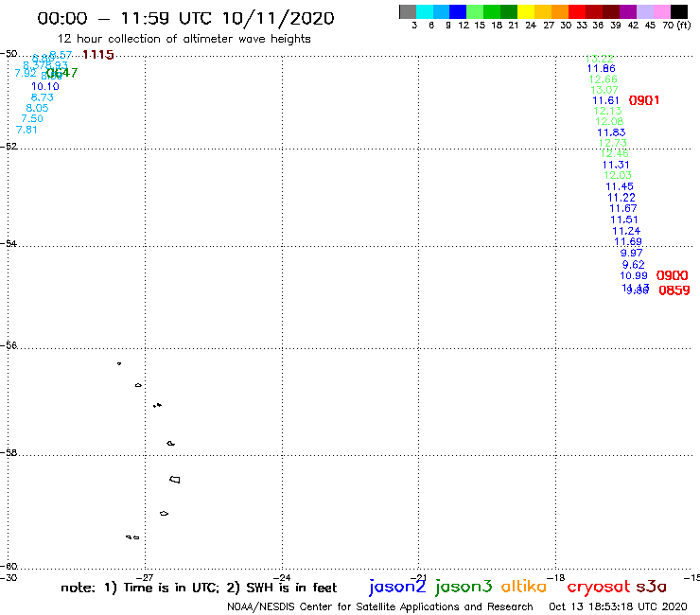
Task: Click the 12.66 wave height reading
Action: click(x=604, y=79)
